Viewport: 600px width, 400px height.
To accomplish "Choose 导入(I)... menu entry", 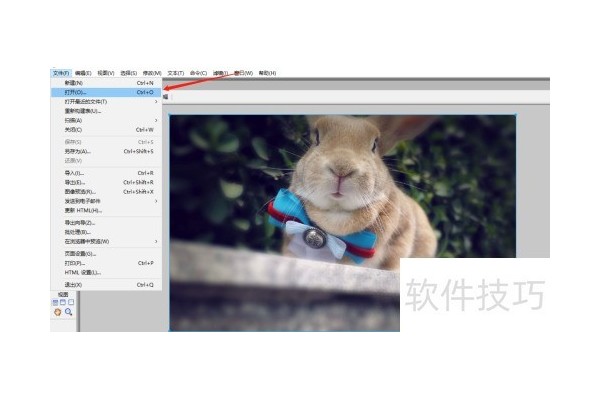I will (106, 173).
